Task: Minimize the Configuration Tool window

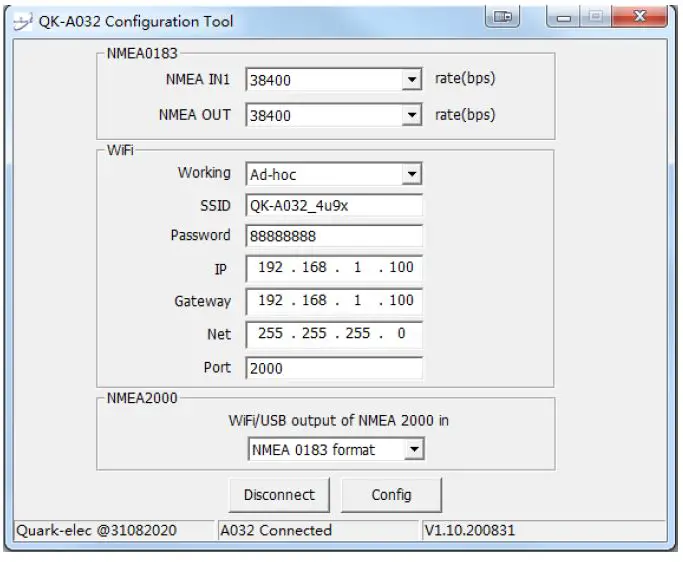Action: point(563,17)
